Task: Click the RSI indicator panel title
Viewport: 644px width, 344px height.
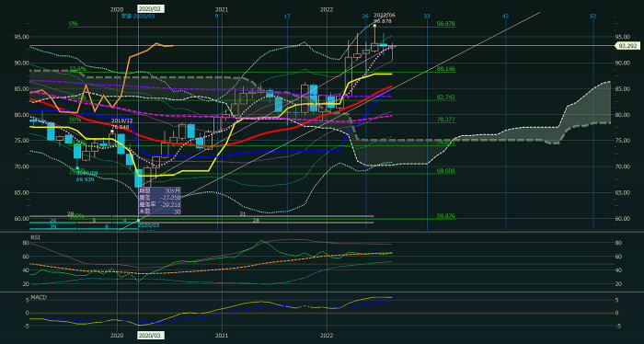Action: point(36,237)
